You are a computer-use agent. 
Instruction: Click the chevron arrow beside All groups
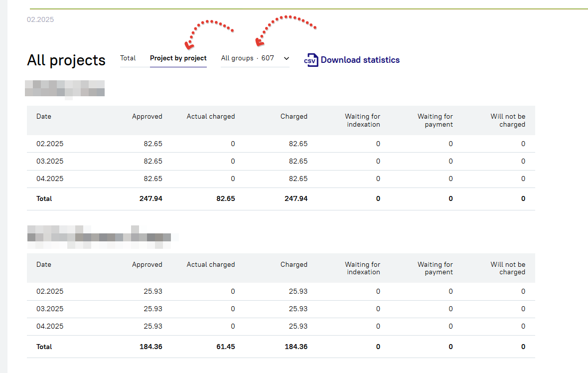[287, 58]
